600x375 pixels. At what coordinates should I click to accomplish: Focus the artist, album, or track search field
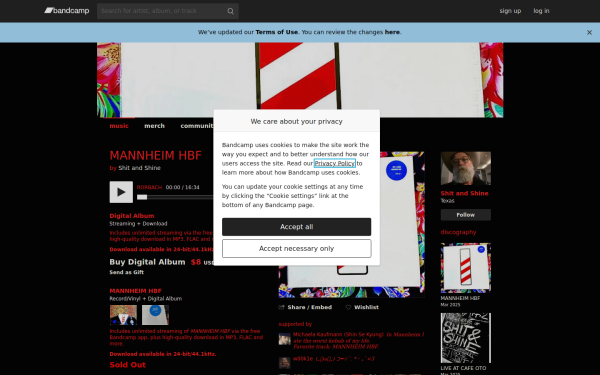(x=168, y=11)
